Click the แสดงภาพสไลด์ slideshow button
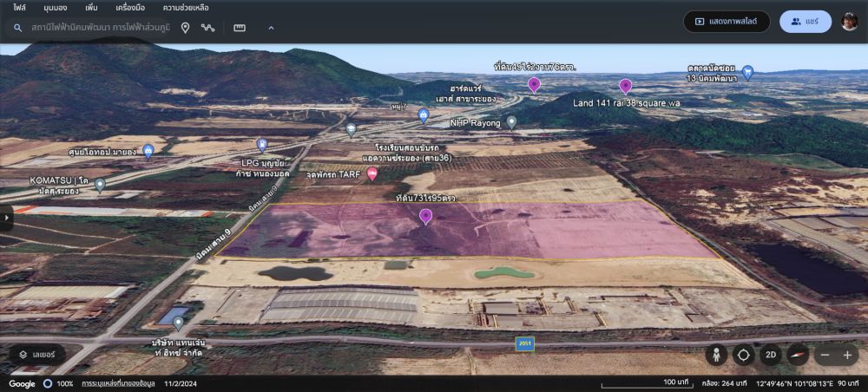 coord(727,22)
